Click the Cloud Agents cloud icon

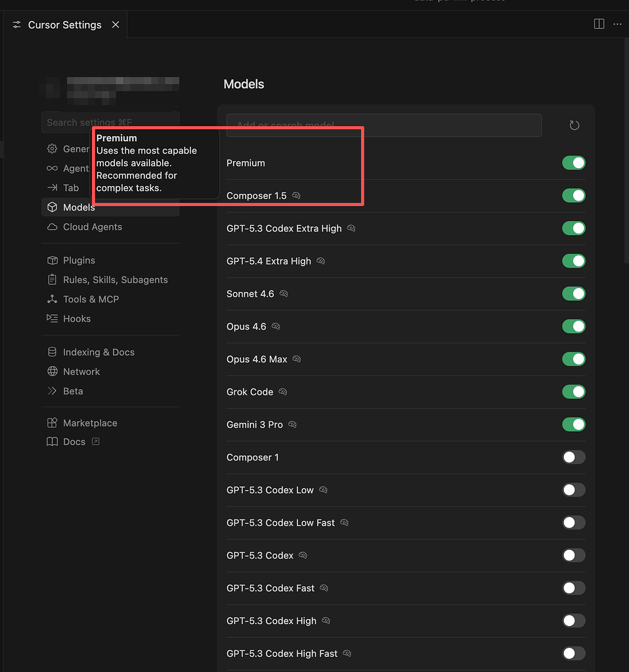click(x=53, y=226)
